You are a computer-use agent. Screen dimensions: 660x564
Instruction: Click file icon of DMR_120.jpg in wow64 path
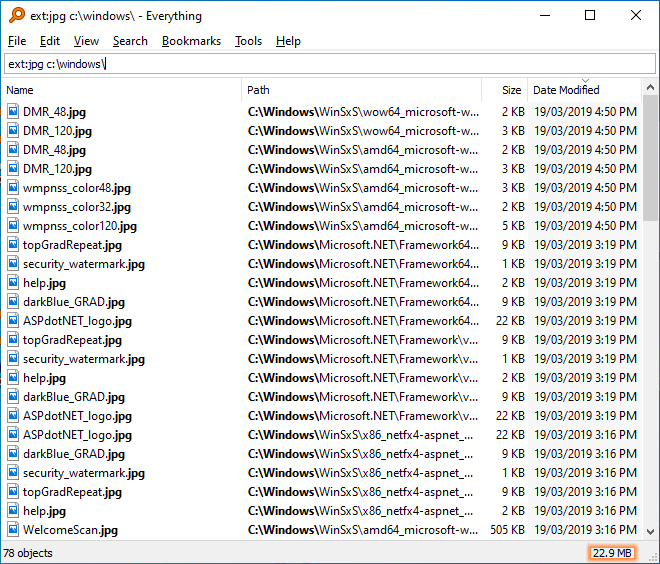(x=13, y=130)
